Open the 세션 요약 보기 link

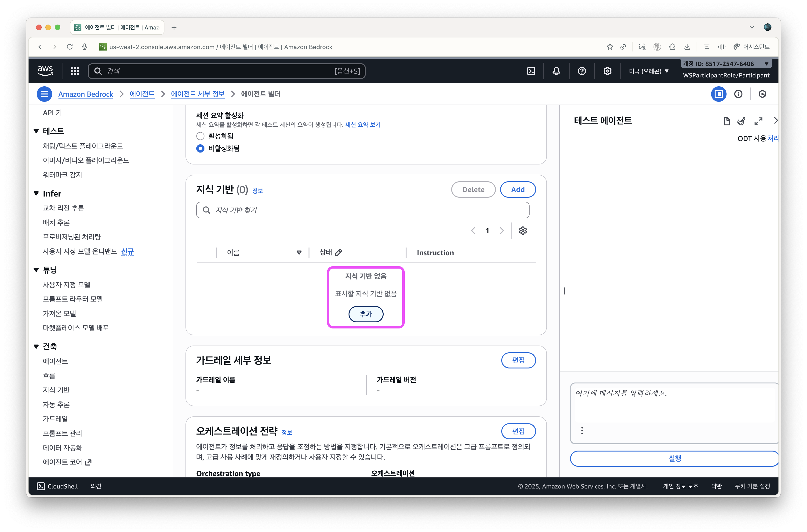[363, 124]
